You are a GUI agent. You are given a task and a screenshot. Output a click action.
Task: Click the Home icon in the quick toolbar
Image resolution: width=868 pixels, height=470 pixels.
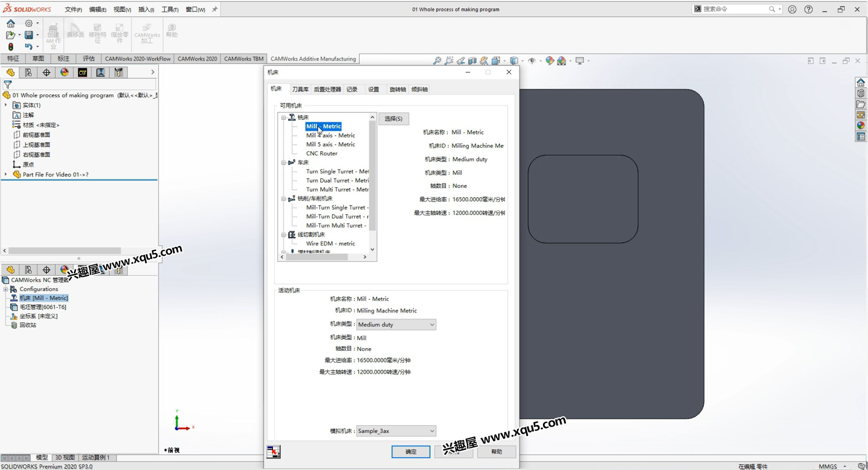[x=11, y=23]
